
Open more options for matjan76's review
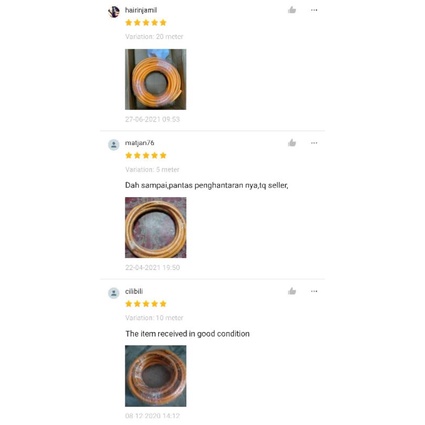point(314,143)
